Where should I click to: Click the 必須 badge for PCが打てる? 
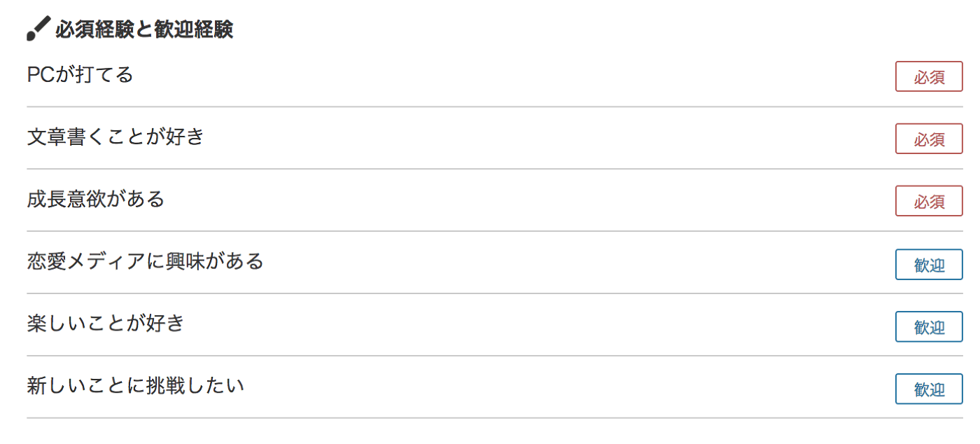pyautogui.click(x=929, y=76)
